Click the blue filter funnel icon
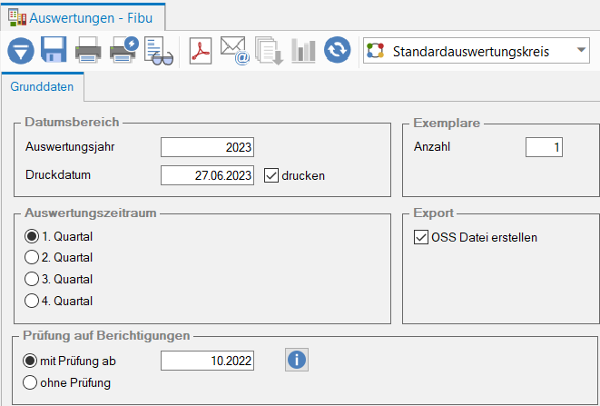 tap(21, 51)
